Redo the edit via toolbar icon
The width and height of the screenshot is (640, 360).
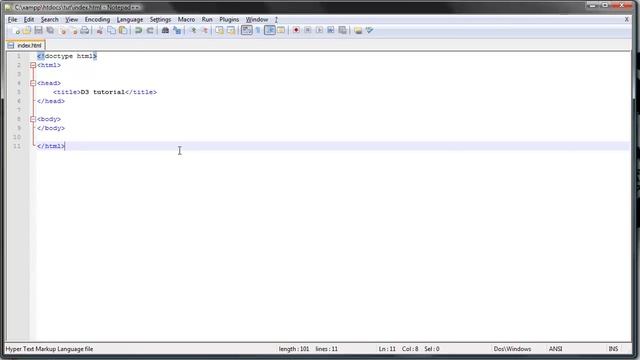(x=150, y=31)
